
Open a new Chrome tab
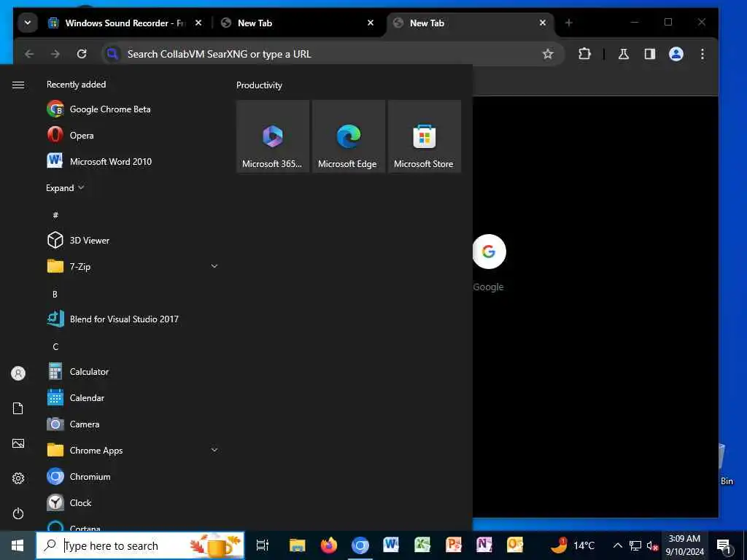(x=568, y=23)
